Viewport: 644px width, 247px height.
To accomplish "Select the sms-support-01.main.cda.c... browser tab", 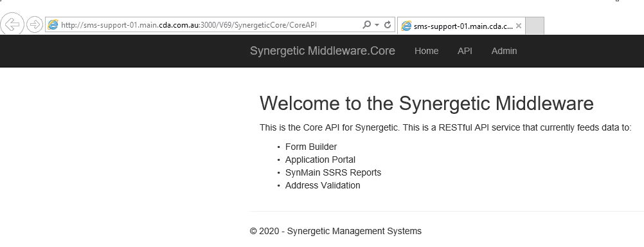I will click(461, 26).
